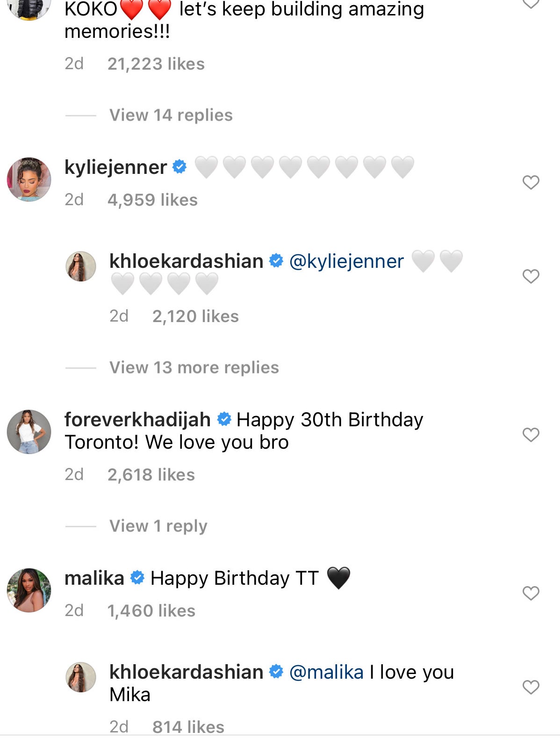Tap khloekardashian avatar in kyliejenner reply

81,266
